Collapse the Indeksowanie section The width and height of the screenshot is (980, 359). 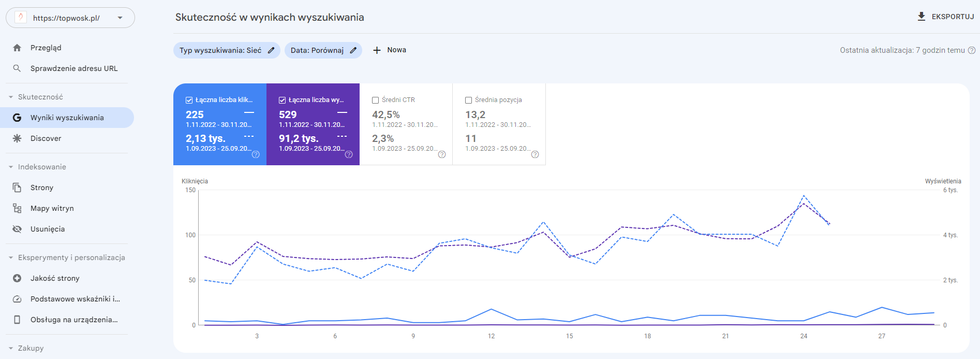click(x=11, y=167)
